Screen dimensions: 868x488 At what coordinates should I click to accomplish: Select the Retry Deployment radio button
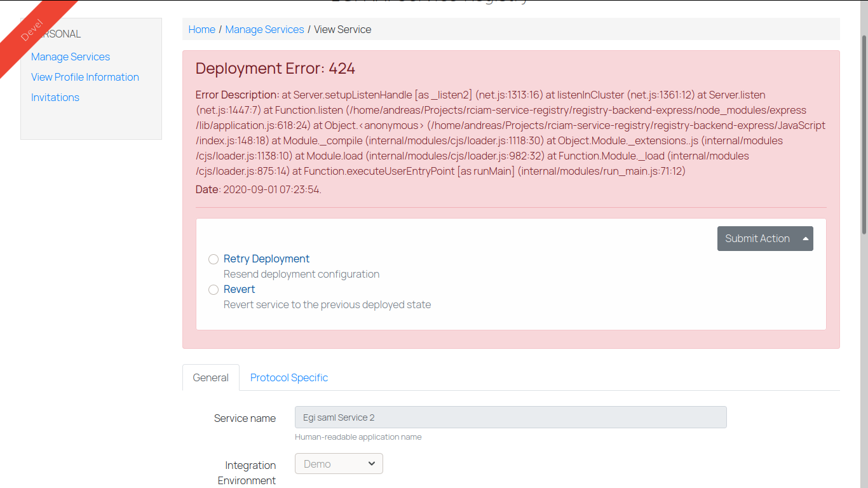(x=214, y=259)
